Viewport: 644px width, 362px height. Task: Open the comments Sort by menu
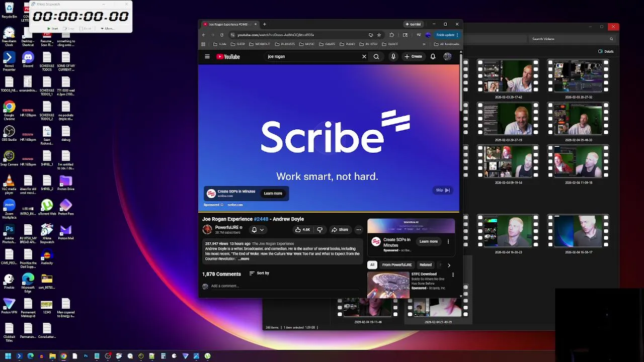click(259, 273)
